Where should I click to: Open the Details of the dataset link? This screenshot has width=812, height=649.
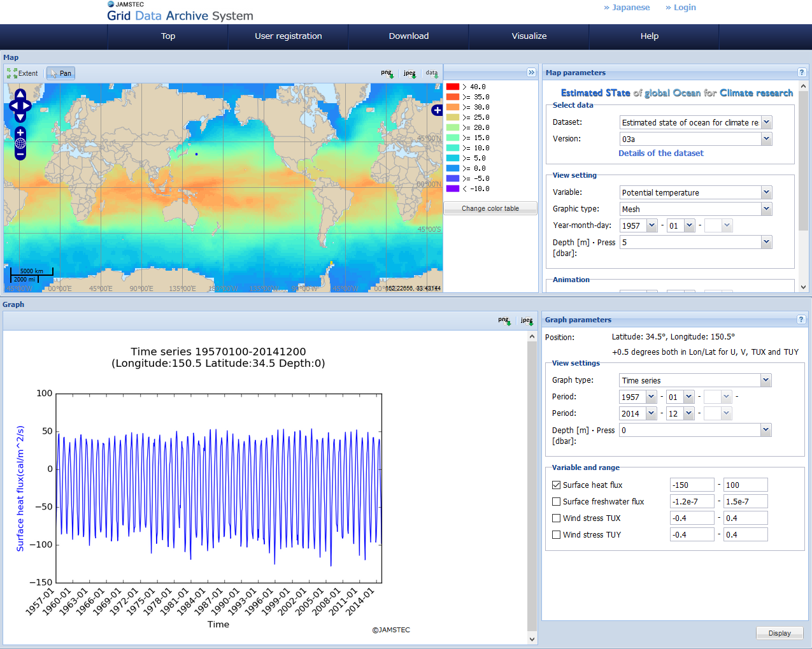[661, 153]
